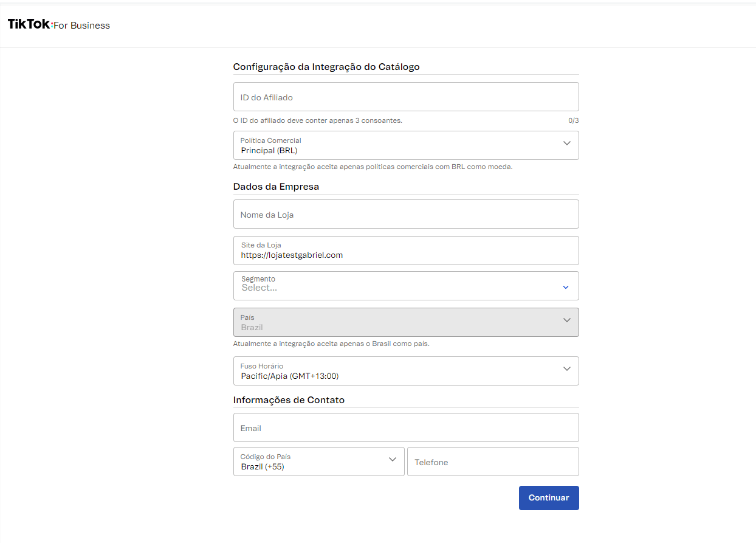
Task: Click the Código do País chevron arrow
Action: coord(392,460)
